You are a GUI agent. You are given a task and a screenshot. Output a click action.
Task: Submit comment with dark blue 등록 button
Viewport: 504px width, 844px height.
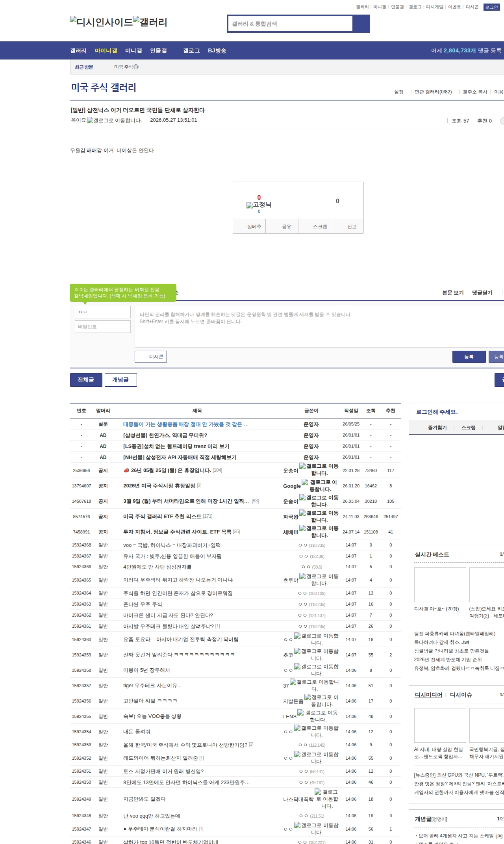[x=469, y=357]
